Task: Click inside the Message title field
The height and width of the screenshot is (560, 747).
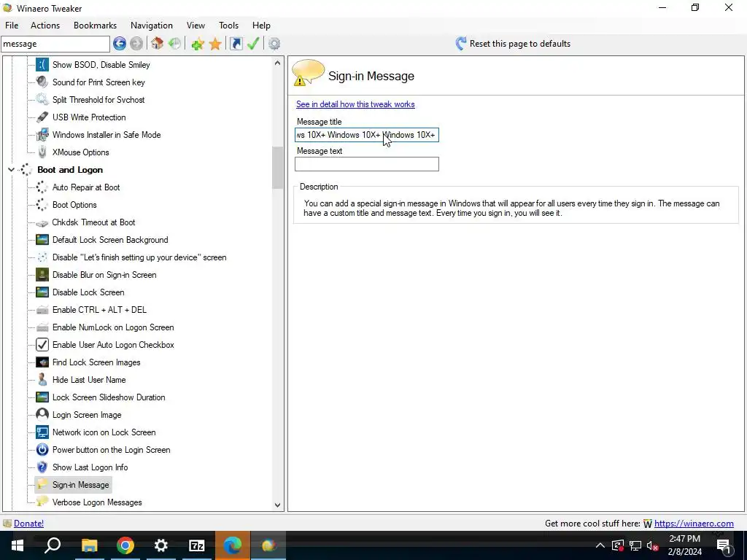Action: click(367, 135)
